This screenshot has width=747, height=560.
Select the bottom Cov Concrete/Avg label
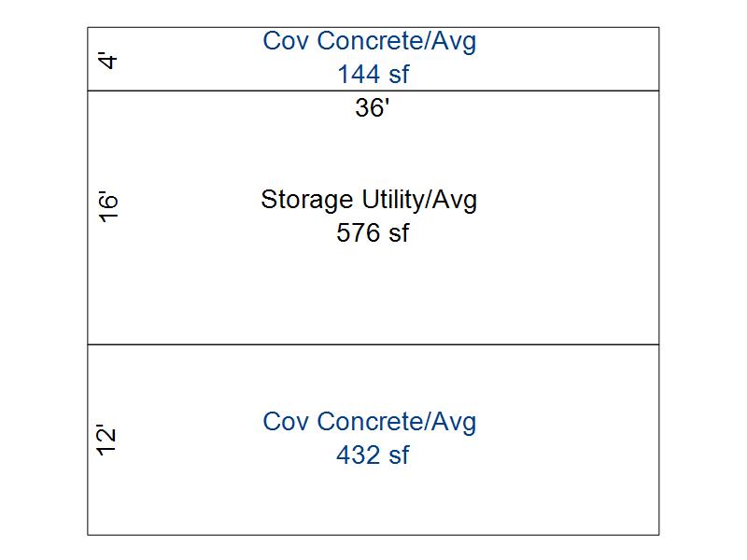coord(369,423)
